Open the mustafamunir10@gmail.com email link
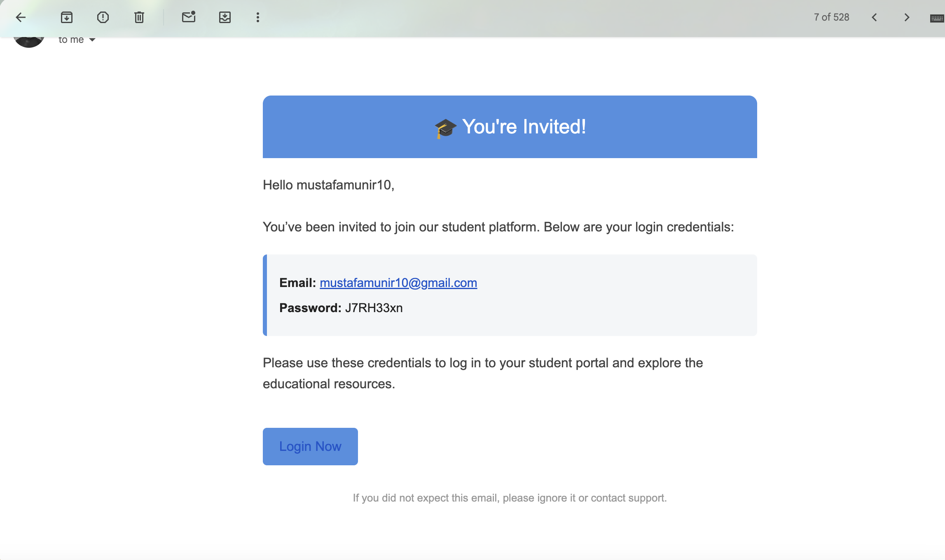This screenshot has width=945, height=560. click(x=398, y=283)
